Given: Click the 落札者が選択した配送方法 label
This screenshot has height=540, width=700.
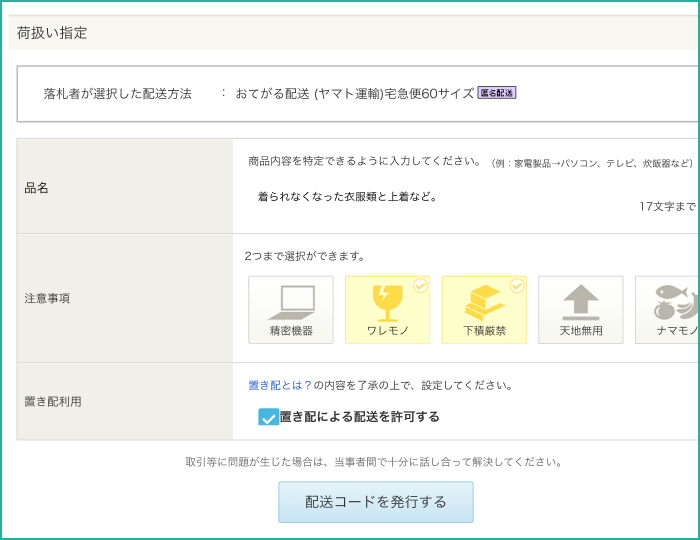Looking at the screenshot, I should pyautogui.click(x=117, y=94).
